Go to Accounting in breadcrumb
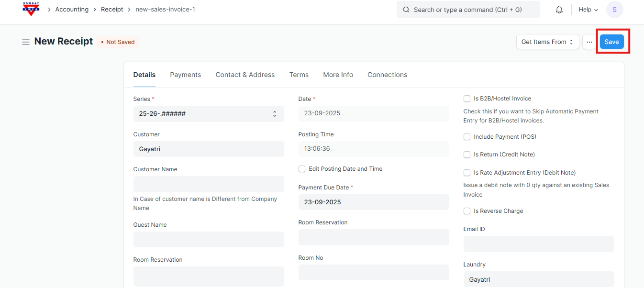Image resolution: width=644 pixels, height=288 pixels. point(72,10)
